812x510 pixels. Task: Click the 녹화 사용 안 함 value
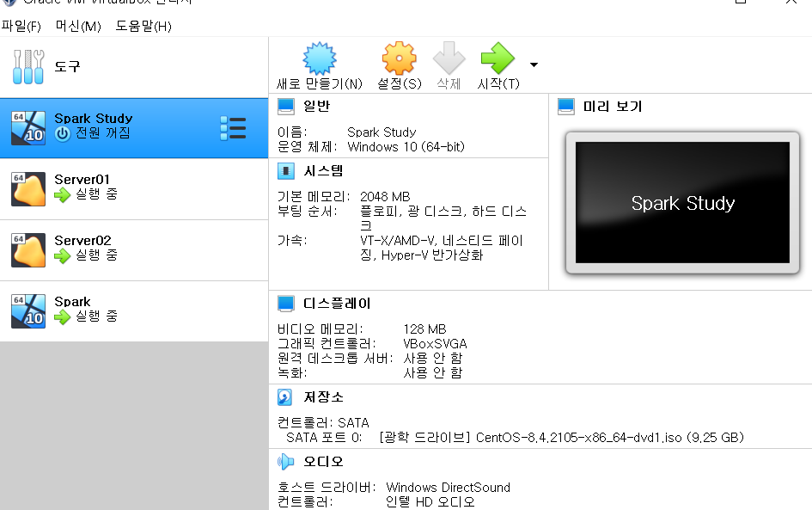pos(433,373)
